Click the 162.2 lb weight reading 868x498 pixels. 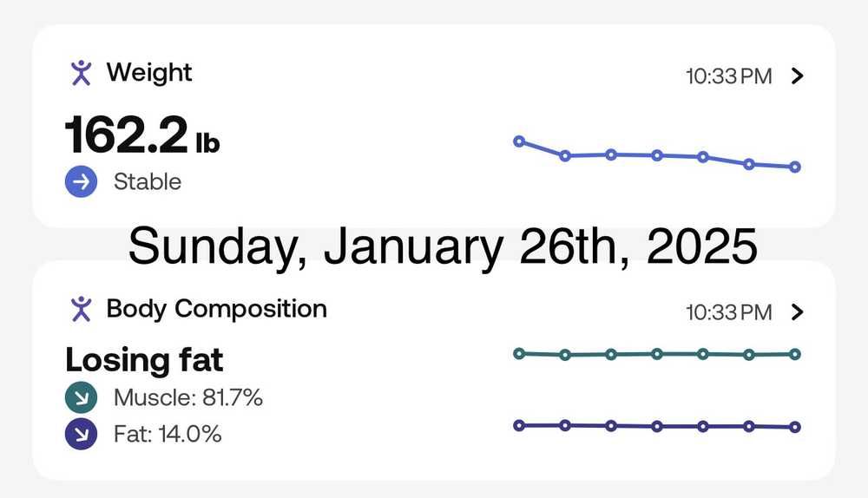pos(142,135)
